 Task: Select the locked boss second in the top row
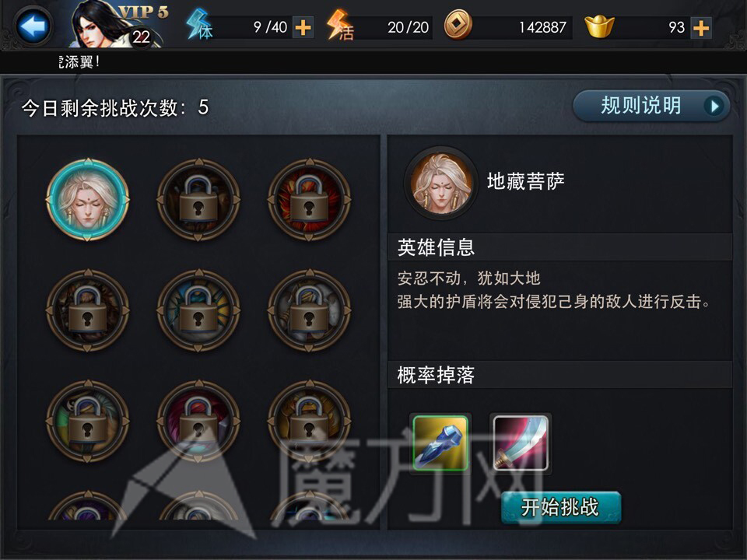[198, 200]
